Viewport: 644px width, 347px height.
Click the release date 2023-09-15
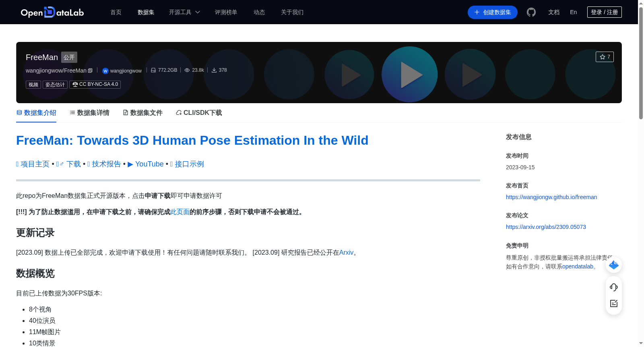[x=520, y=167]
